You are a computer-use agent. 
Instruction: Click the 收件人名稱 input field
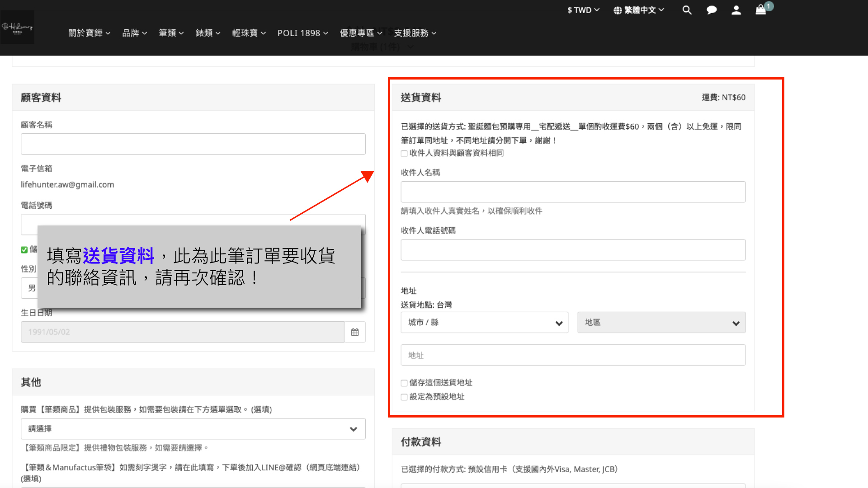(573, 192)
